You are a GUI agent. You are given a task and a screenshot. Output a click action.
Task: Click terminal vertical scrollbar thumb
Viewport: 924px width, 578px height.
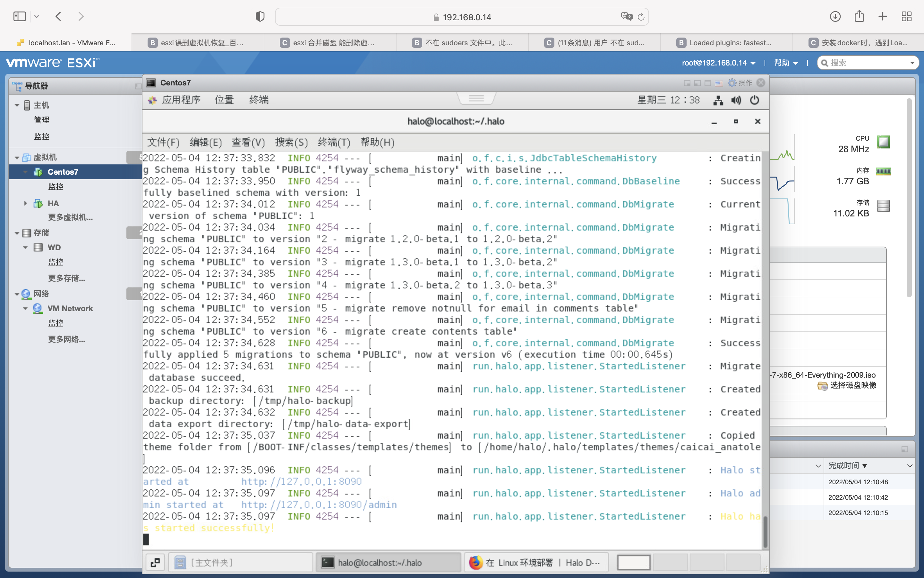pyautogui.click(x=765, y=532)
